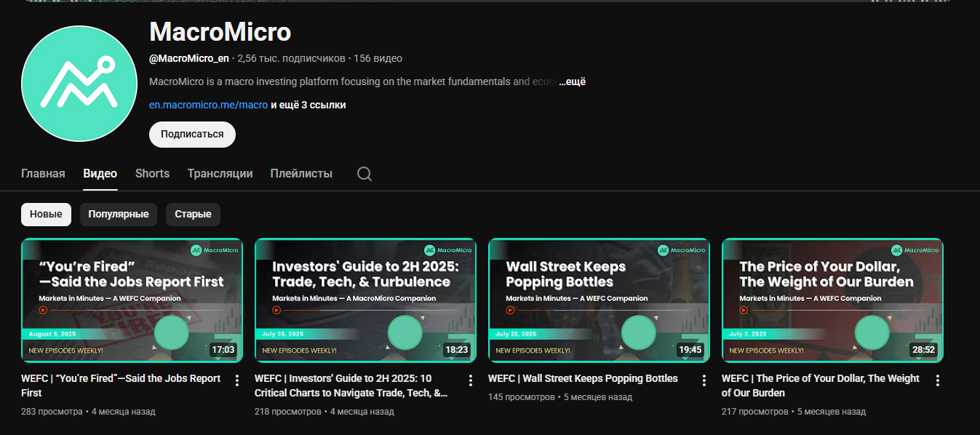The width and height of the screenshot is (980, 435).
Task: Select the Новые sort filter chip
Action: 46,215
